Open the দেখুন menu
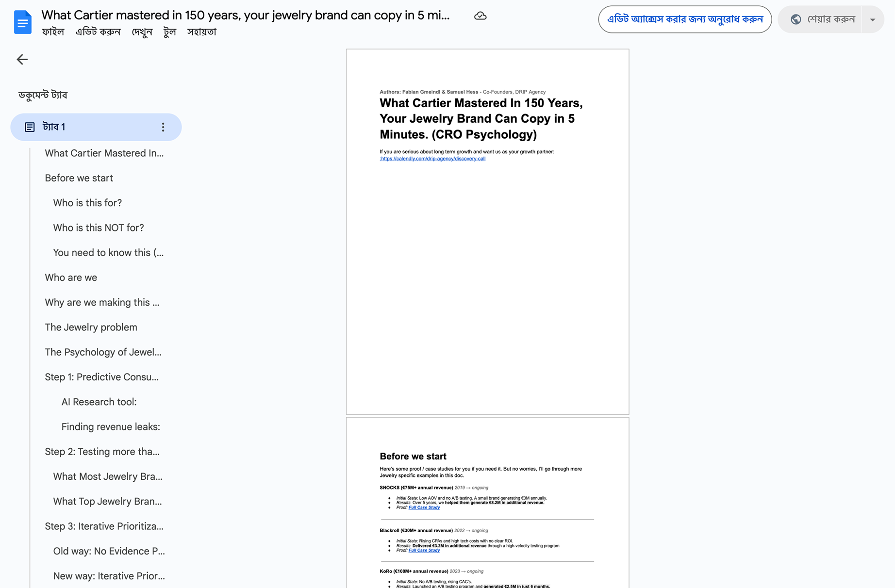895x588 pixels. tap(142, 32)
